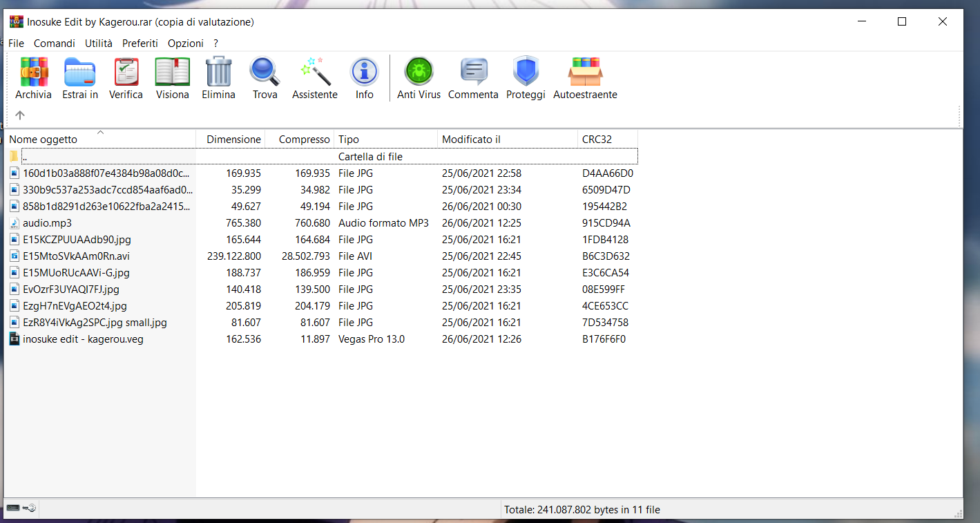Image resolution: width=980 pixels, height=523 pixels.
Task: Click the Archivia toolbar icon
Action: click(x=34, y=72)
